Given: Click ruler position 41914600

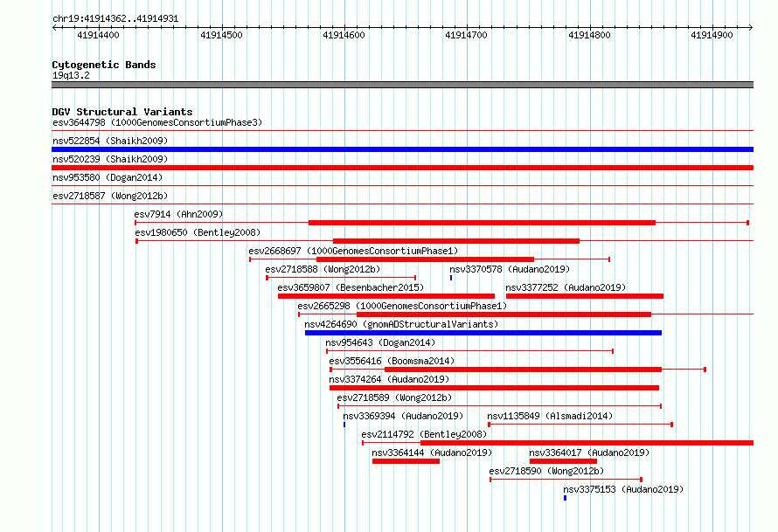Looking at the screenshot, I should click(x=344, y=35).
